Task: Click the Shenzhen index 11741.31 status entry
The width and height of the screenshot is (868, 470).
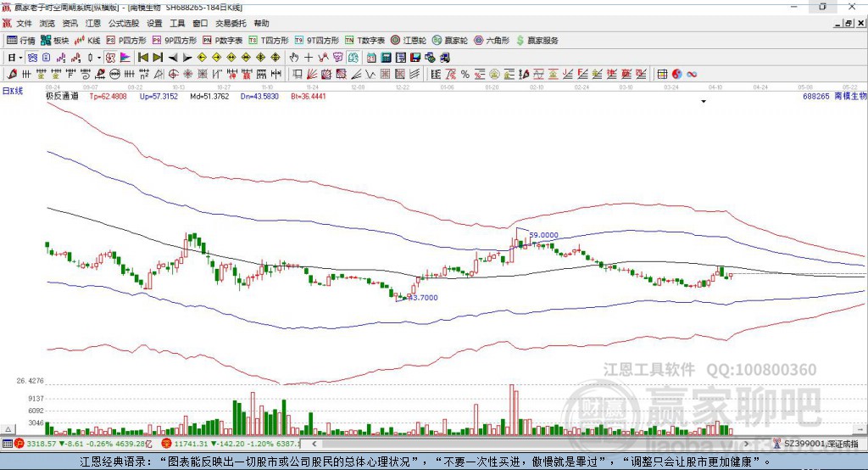Action: coord(231,444)
